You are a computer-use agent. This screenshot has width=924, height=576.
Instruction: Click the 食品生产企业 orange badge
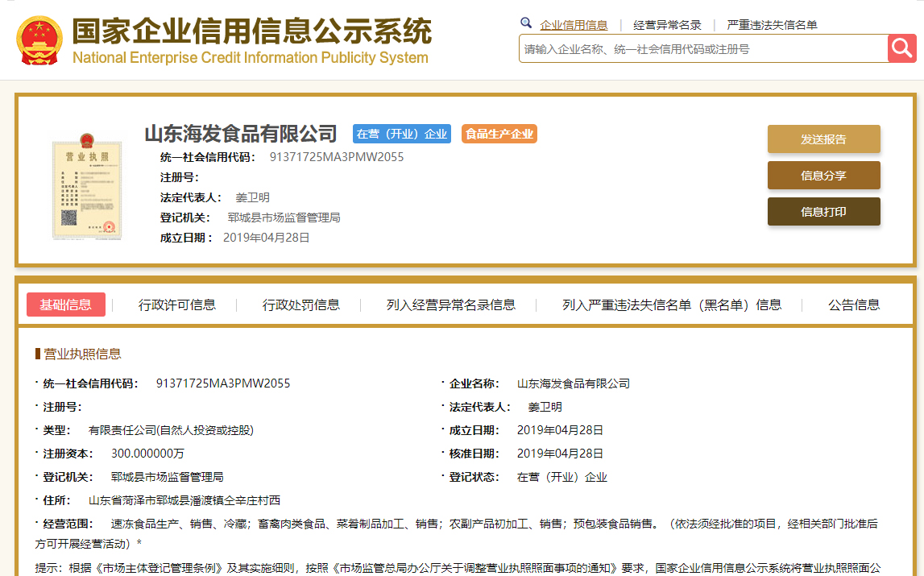[499, 134]
